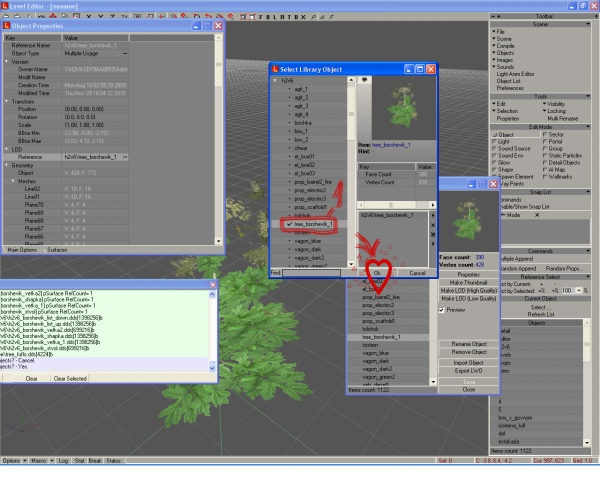Select the Sector edit mode option
Image resolution: width=600 pixels, height=480 pixels.
tap(546, 132)
